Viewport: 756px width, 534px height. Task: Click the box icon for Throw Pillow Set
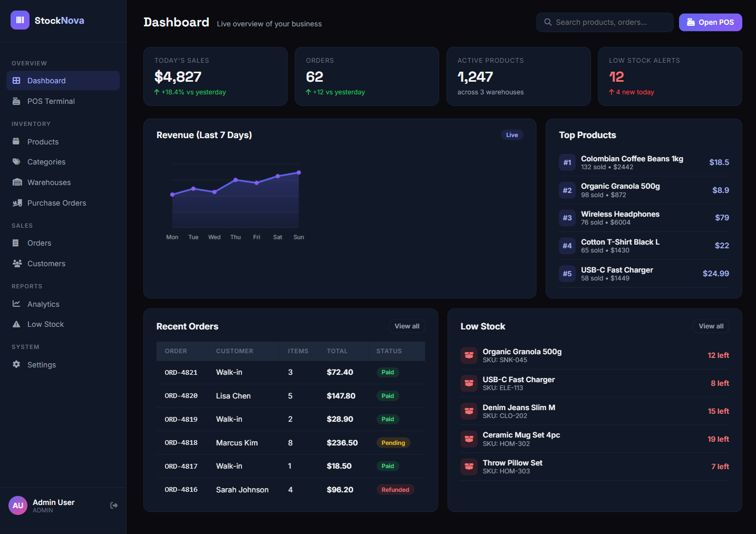469,467
